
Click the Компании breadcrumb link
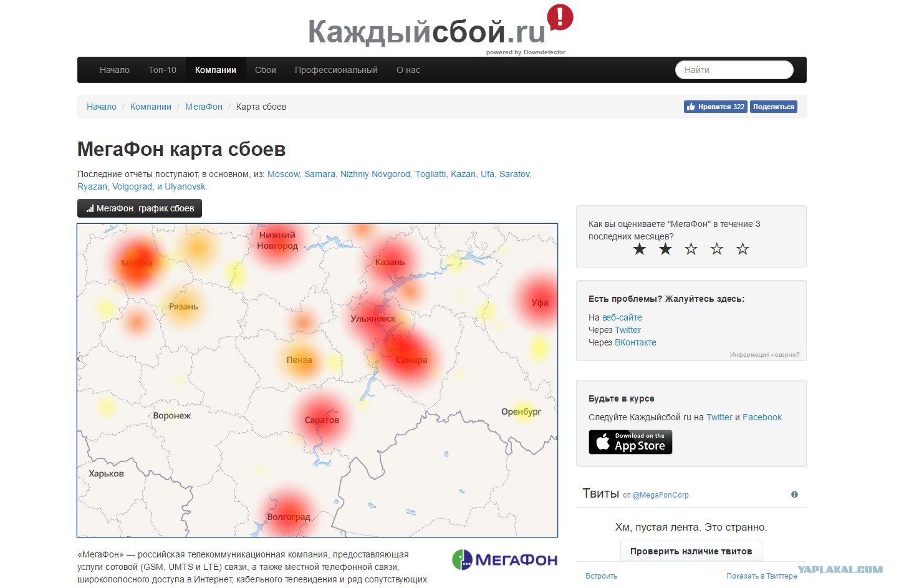[151, 107]
